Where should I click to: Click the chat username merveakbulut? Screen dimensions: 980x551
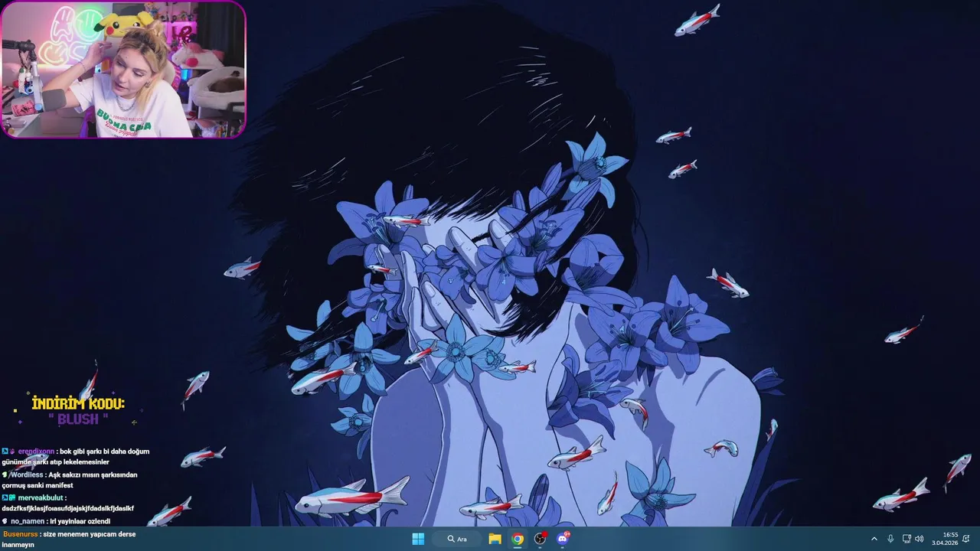pos(41,497)
